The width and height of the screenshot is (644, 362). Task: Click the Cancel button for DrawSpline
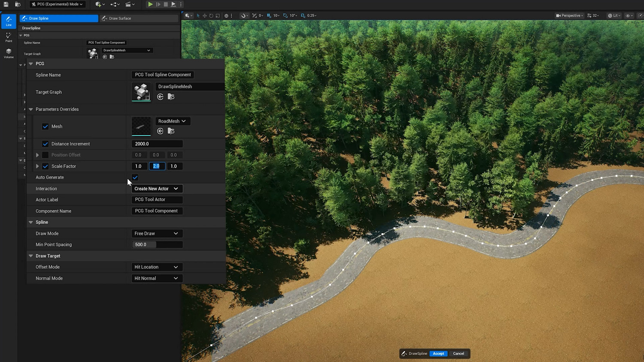[459, 353]
